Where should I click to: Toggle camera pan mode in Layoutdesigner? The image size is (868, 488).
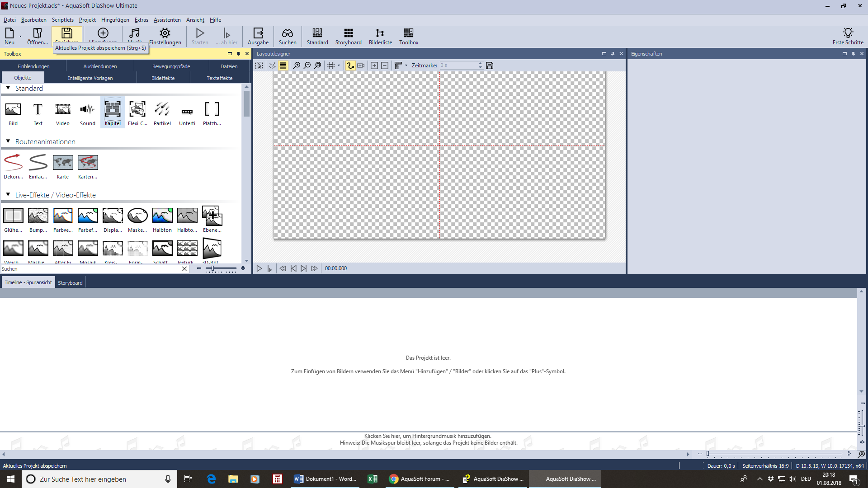coord(361,66)
